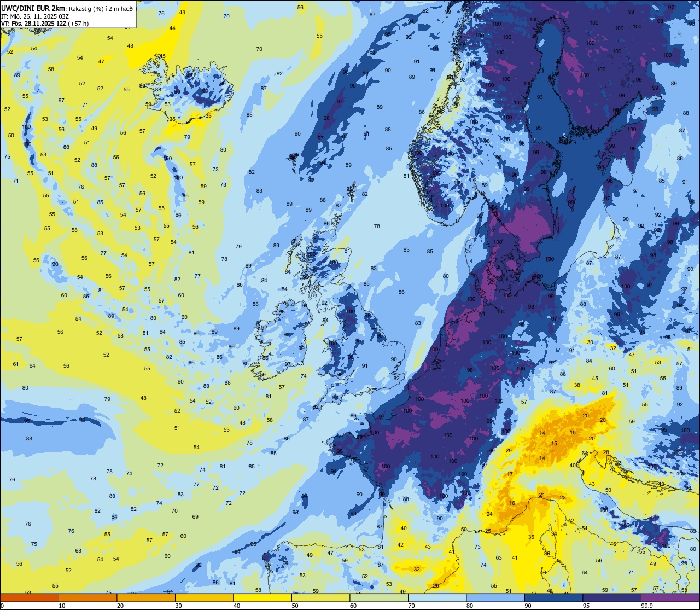Select the 80–90% light blue legend segment
The width and height of the screenshot is (700, 610).
[x=495, y=598]
